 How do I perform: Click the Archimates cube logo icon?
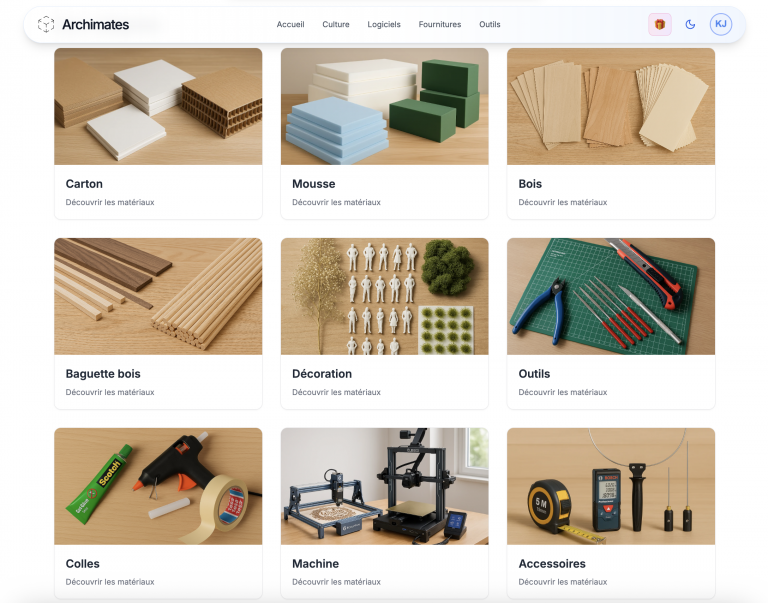[x=46, y=24]
